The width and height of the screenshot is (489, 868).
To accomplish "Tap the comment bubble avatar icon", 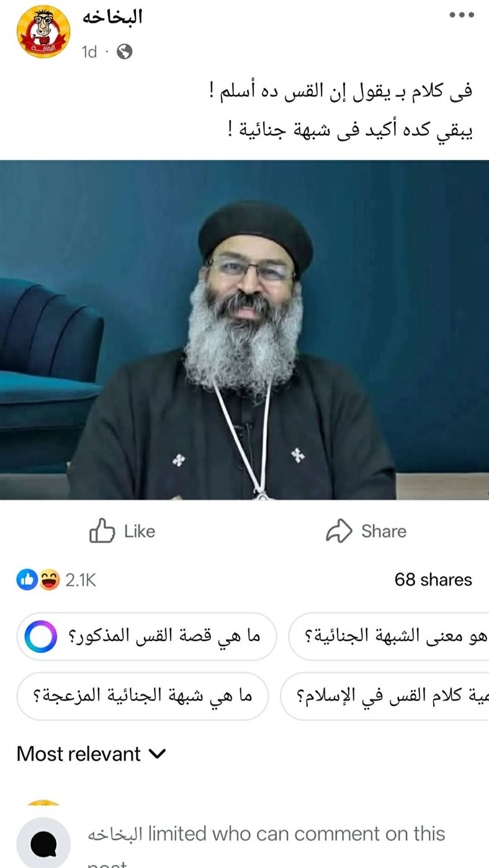I will (43, 843).
